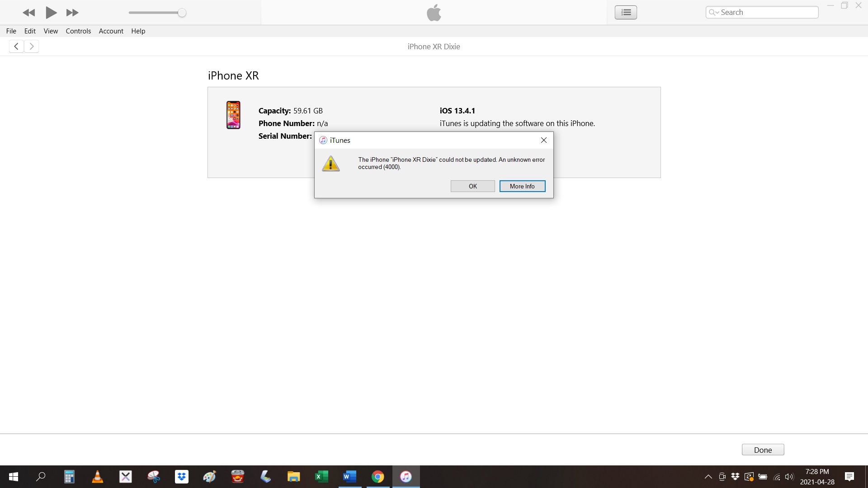Open VLC media player from taskbar
The width and height of the screenshot is (868, 488).
(97, 477)
